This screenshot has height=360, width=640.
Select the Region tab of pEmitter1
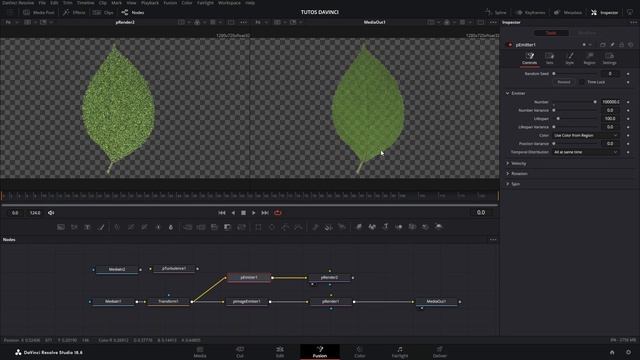(589, 58)
